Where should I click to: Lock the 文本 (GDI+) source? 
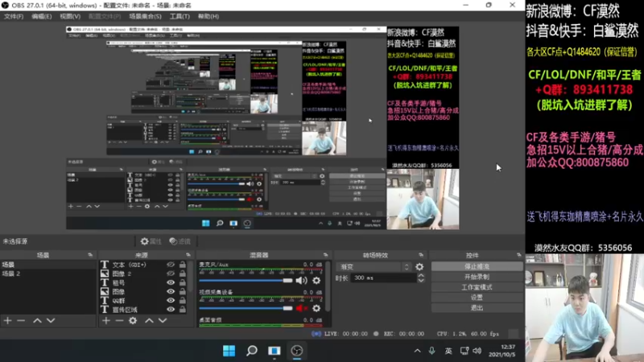coord(183,265)
